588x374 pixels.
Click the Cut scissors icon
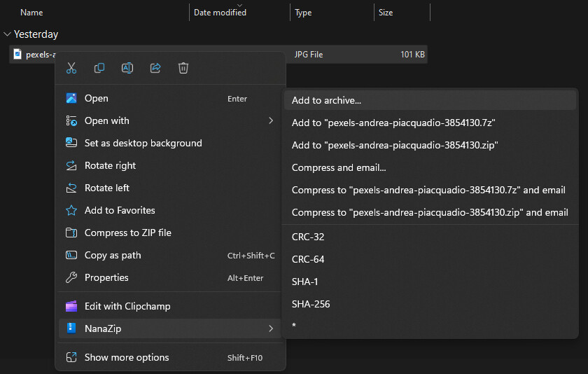(x=71, y=68)
